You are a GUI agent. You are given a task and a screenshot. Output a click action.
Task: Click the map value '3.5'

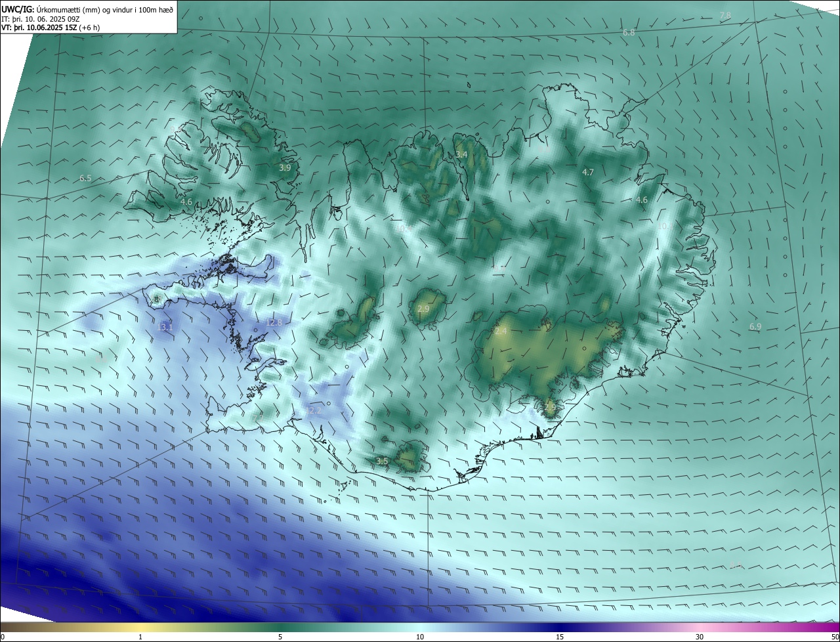(x=382, y=461)
